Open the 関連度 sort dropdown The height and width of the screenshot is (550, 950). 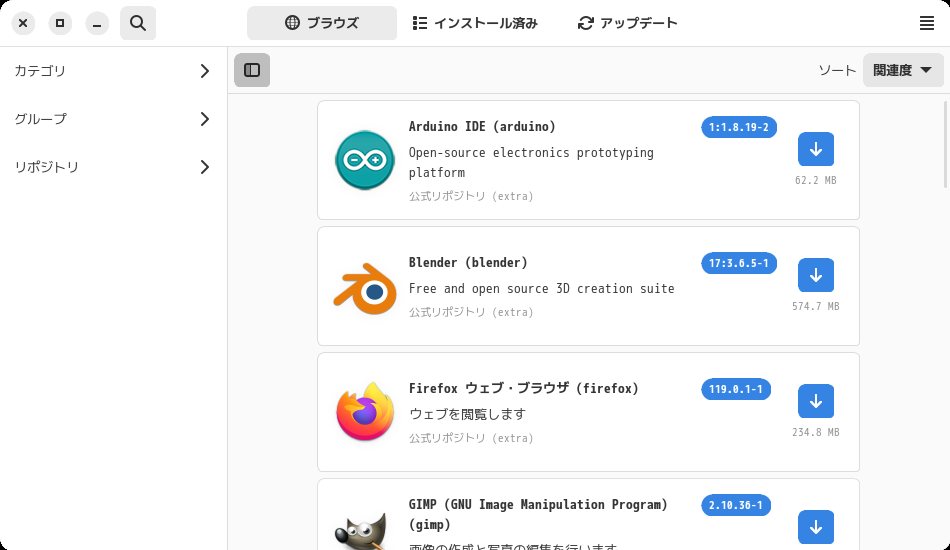coord(903,70)
